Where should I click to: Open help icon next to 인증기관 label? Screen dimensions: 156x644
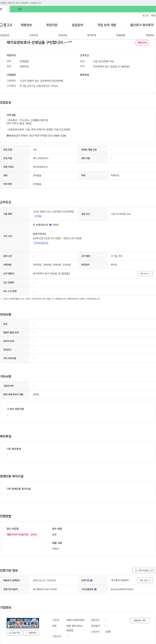tap(91, 580)
